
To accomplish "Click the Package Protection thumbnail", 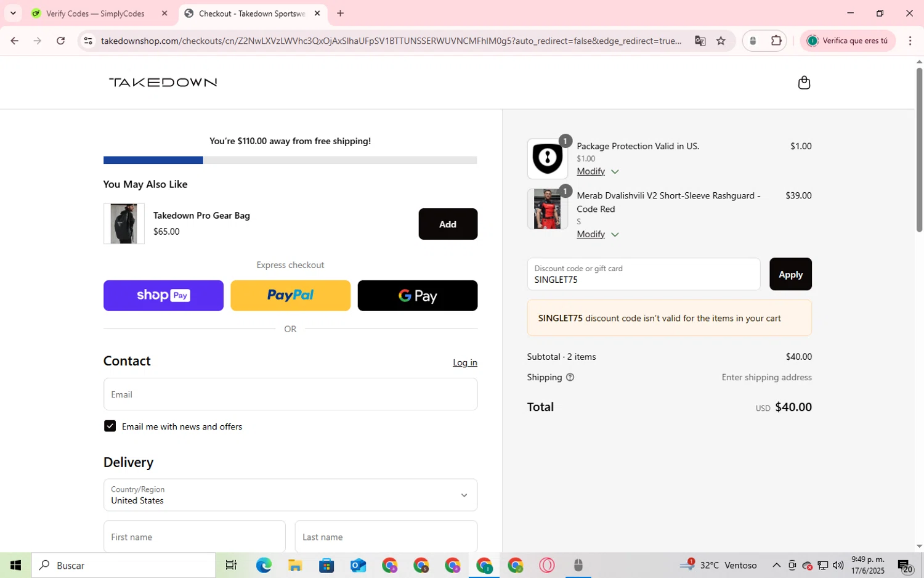I will 547,158.
